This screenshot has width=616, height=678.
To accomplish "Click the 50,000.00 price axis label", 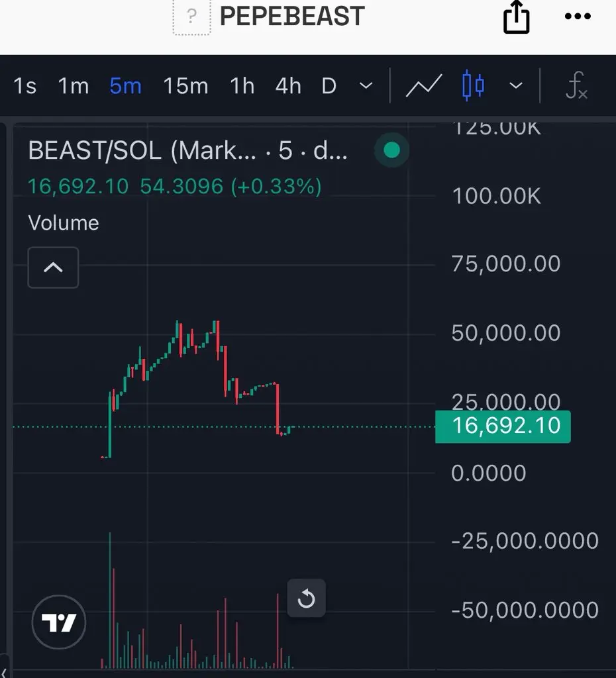I will [x=505, y=333].
